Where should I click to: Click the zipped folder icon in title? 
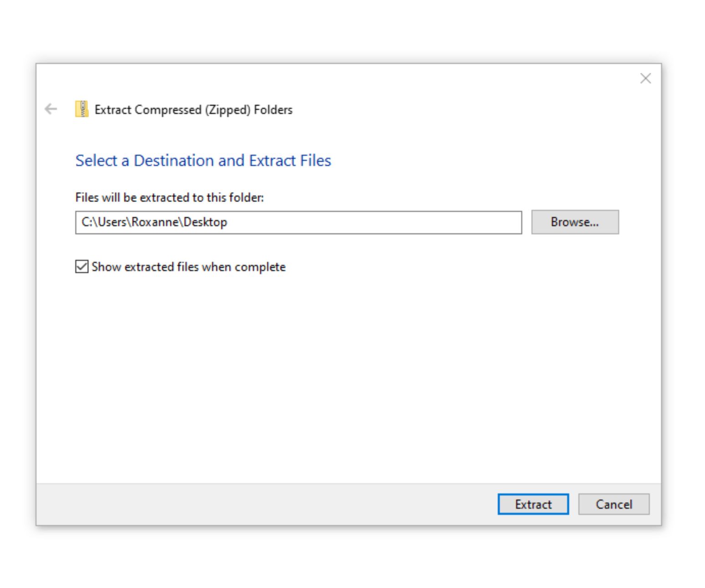click(82, 109)
